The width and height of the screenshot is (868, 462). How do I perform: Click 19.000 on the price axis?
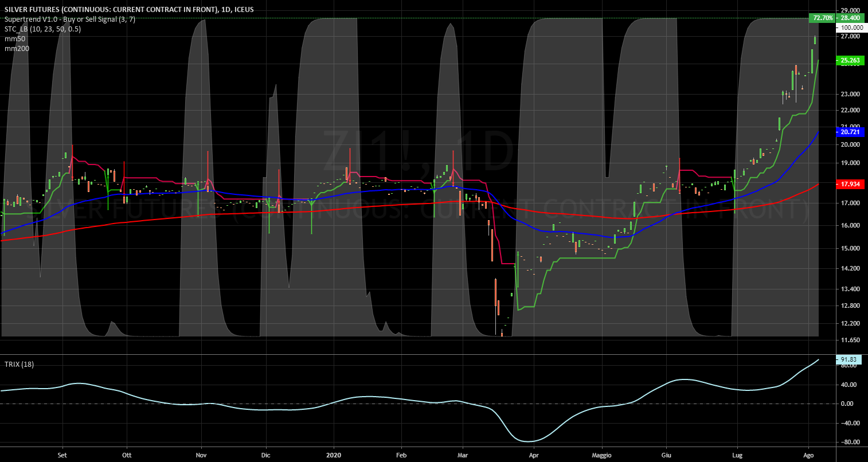tap(851, 163)
